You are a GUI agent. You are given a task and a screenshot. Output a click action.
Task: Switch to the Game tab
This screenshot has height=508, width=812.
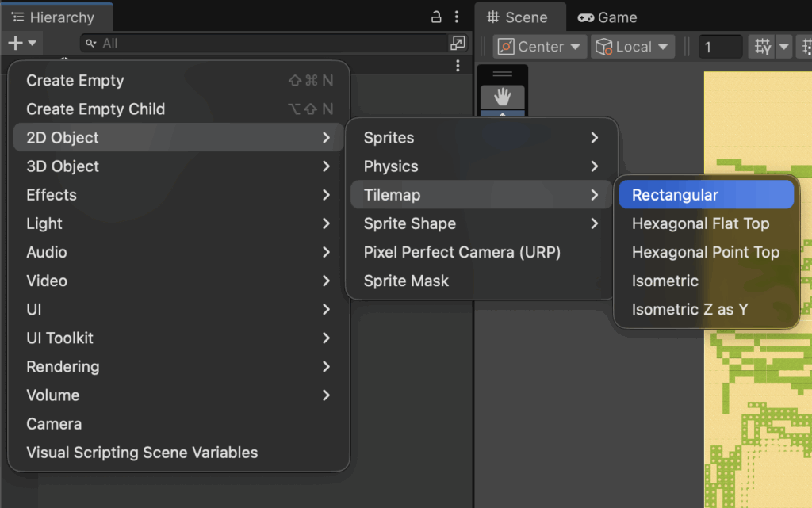pos(607,17)
